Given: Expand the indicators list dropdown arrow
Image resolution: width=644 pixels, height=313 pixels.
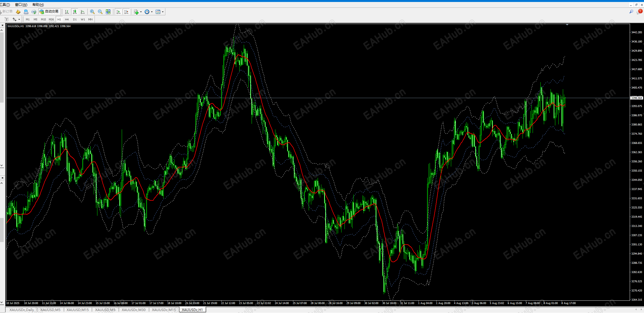Looking at the screenshot, I should click(141, 12).
